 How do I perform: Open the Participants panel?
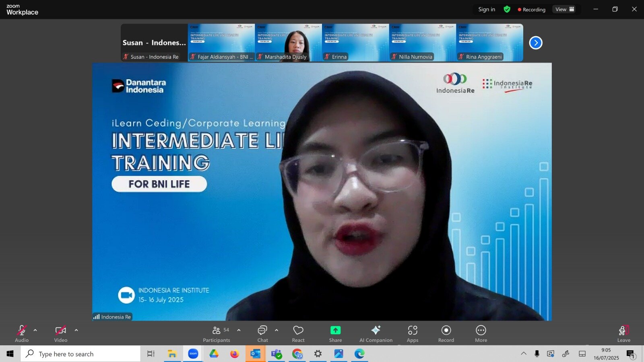pyautogui.click(x=217, y=334)
